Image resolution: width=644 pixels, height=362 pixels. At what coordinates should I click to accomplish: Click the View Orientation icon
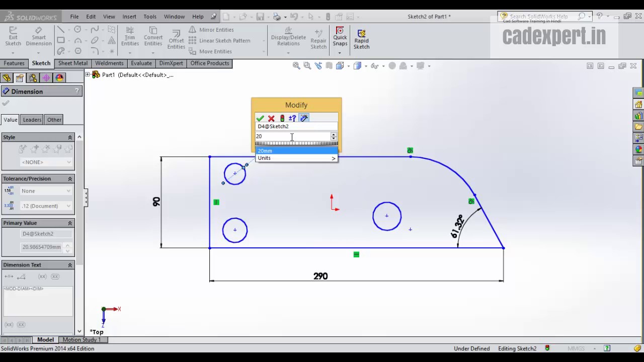pyautogui.click(x=340, y=66)
